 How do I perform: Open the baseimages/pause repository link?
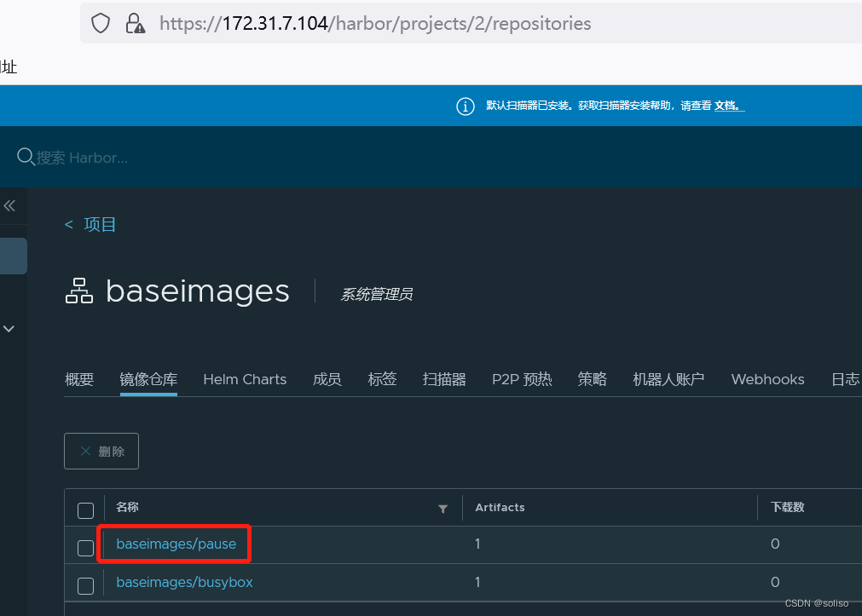(x=176, y=544)
